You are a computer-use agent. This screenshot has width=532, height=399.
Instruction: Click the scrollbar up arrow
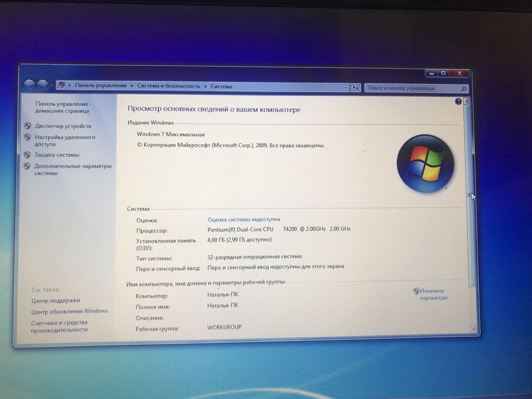pos(467,101)
